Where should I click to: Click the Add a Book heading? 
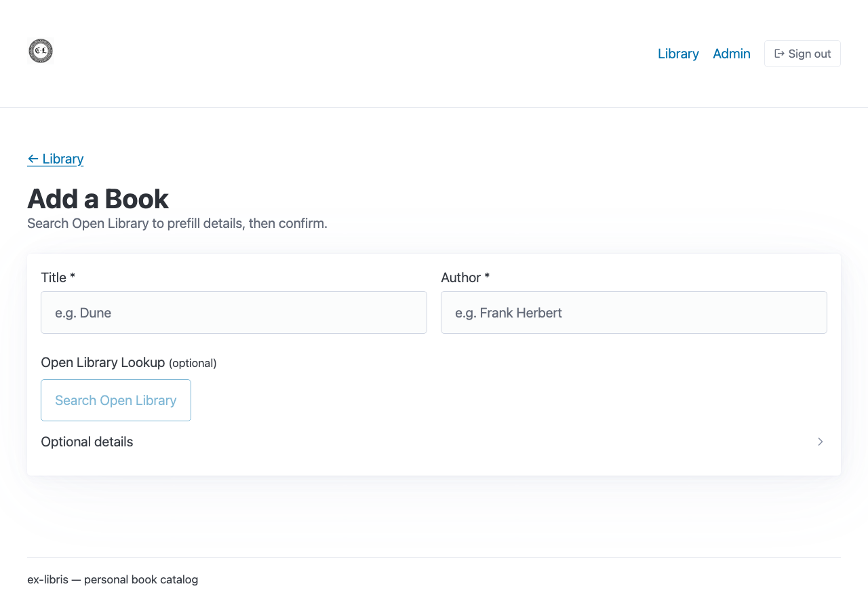(98, 199)
